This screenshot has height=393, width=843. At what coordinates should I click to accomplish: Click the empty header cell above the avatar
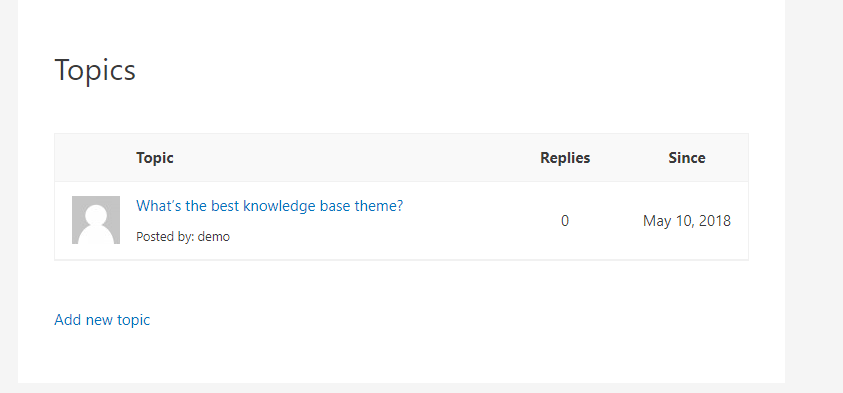[96, 158]
